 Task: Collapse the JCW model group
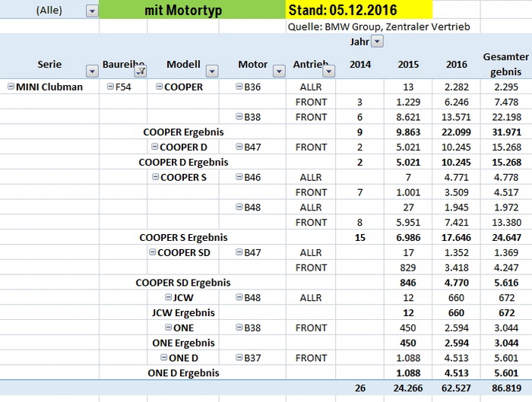coord(168,297)
